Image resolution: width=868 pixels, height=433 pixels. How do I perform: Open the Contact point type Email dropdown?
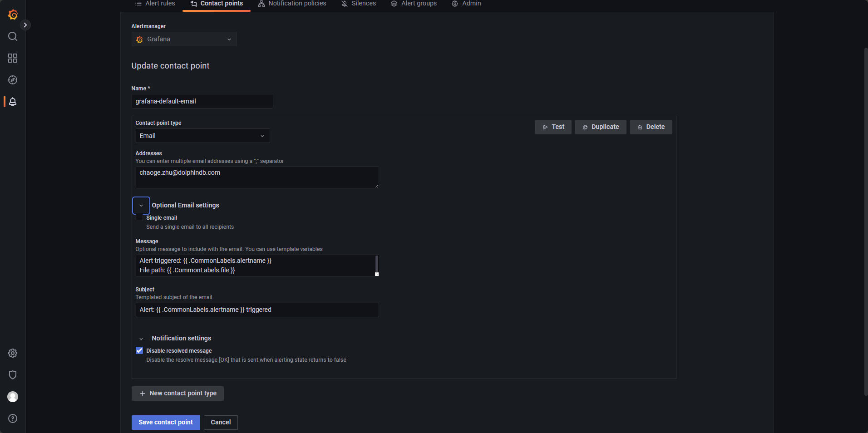(x=202, y=136)
